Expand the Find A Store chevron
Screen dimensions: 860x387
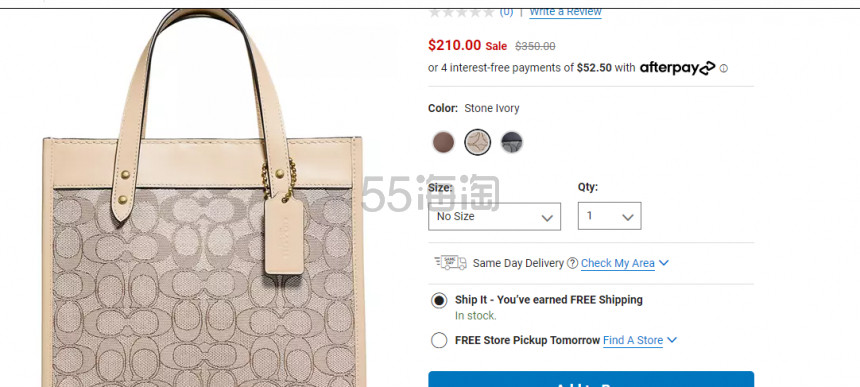pyautogui.click(x=672, y=340)
